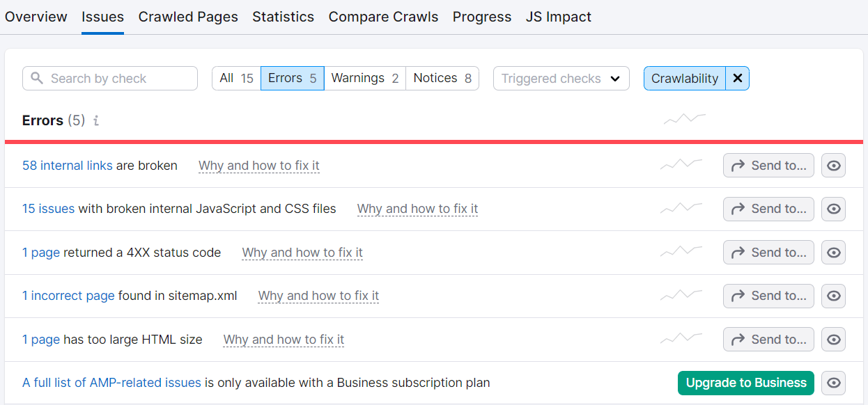The width and height of the screenshot is (868, 405).
Task: Click the sparkline chart in the Errors header
Action: click(x=684, y=119)
